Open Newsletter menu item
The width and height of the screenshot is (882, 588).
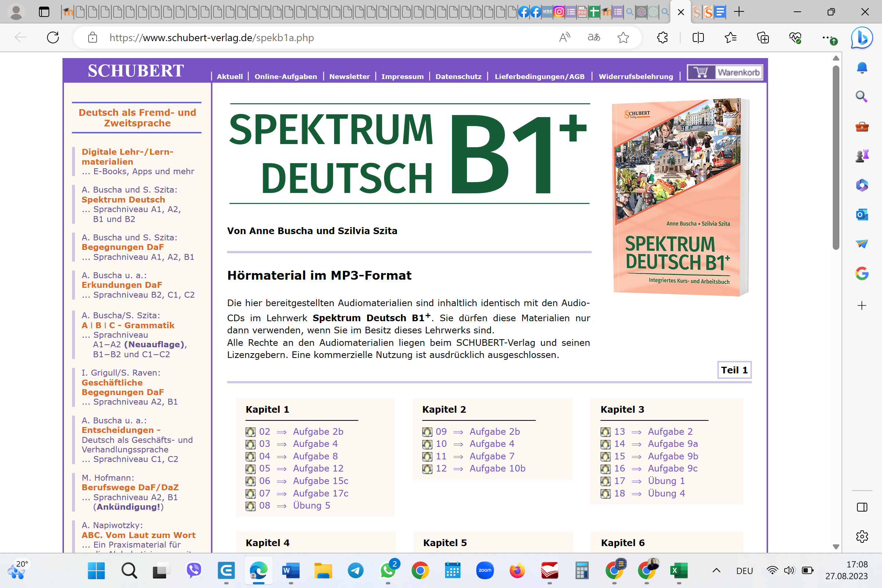tap(349, 76)
